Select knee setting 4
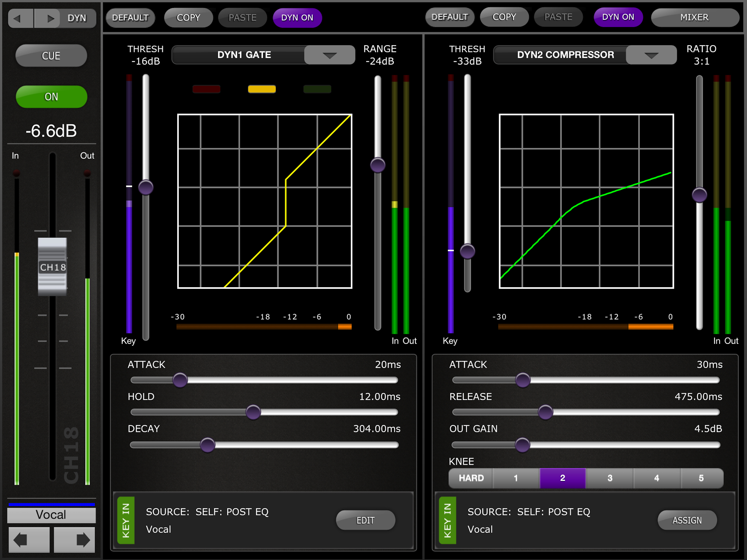Viewport: 747px width, 560px height. tap(656, 478)
